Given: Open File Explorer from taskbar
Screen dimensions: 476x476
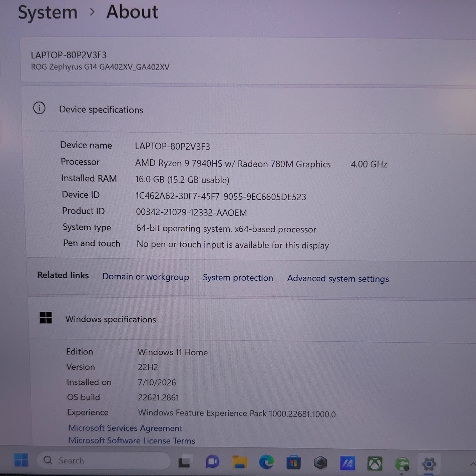Looking at the screenshot, I should 240,462.
